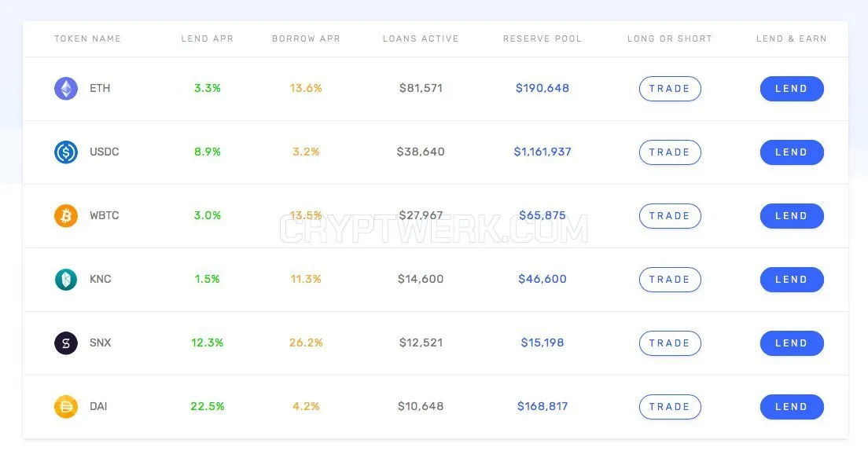Select the Token Name column header
The image size is (868, 458).
(87, 38)
